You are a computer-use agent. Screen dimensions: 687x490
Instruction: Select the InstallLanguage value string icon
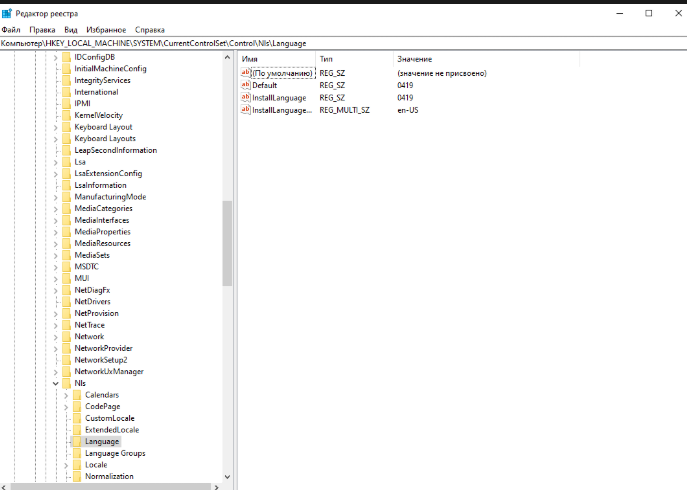coord(246,97)
